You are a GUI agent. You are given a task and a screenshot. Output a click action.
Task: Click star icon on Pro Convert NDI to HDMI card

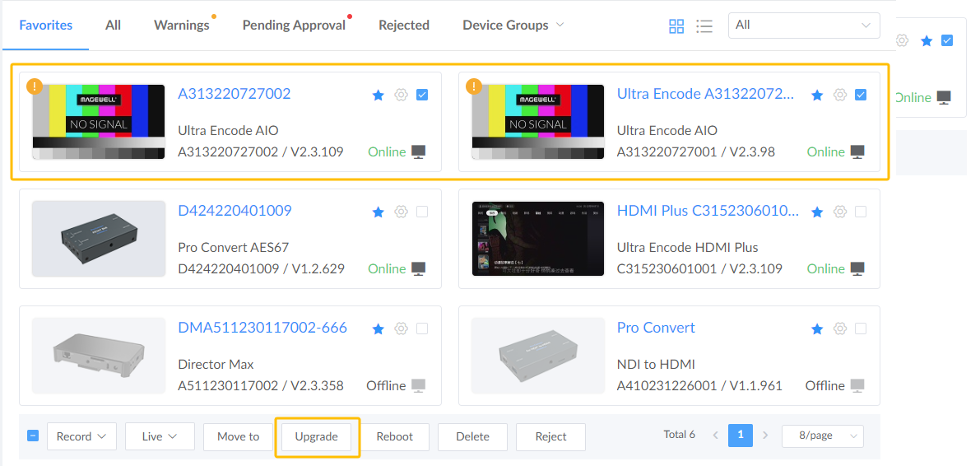click(817, 329)
